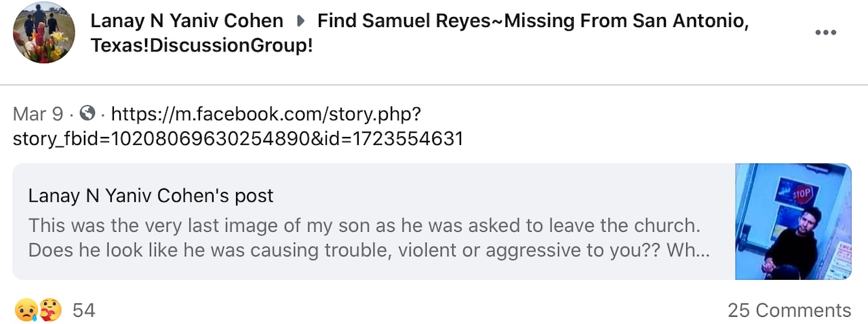Viewport: 868px width, 324px height.
Task: Click the gray shared post preview card
Action: point(373,268)
